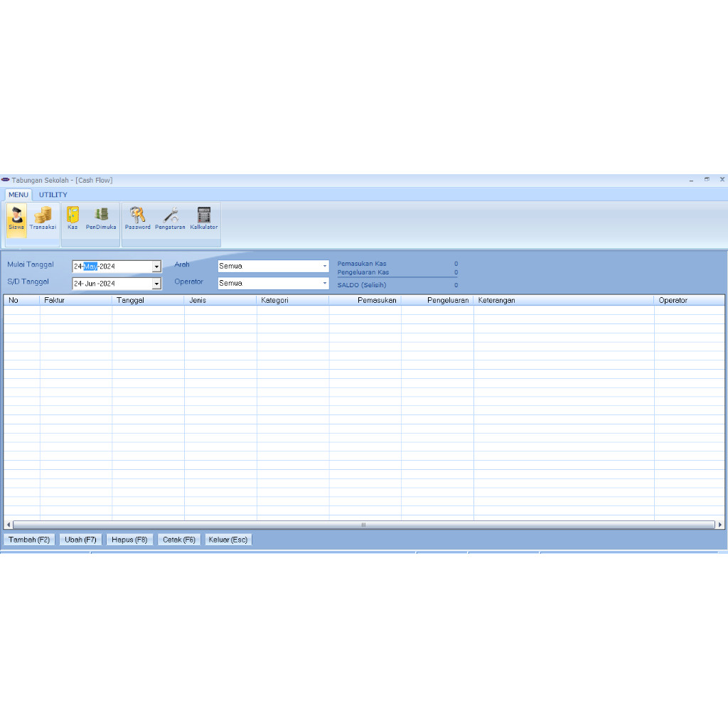
Task: Open the UTILITY menu
Action: coord(52,194)
